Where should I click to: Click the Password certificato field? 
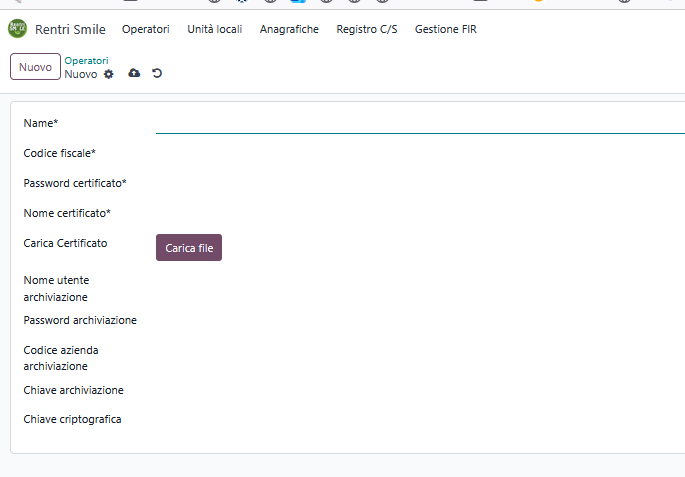click(420, 183)
